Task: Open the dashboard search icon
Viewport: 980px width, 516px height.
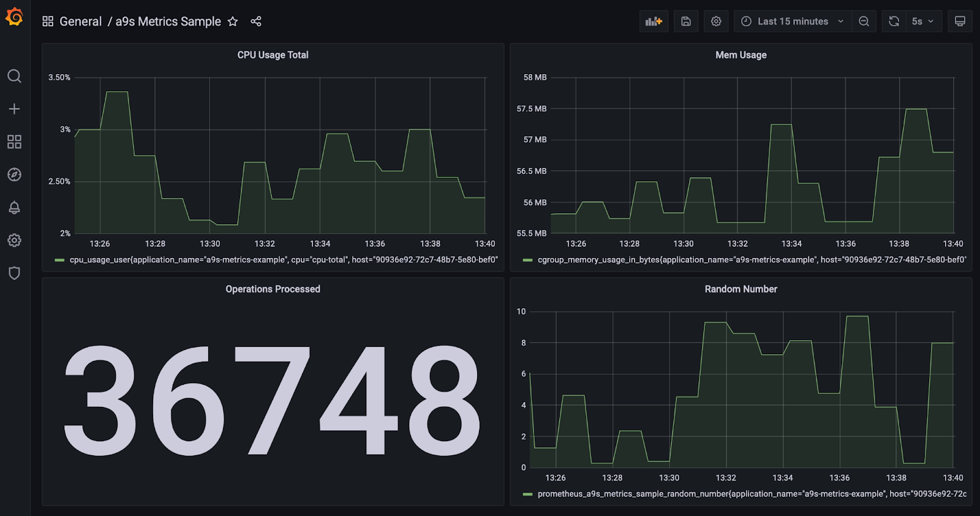Action: pos(14,76)
